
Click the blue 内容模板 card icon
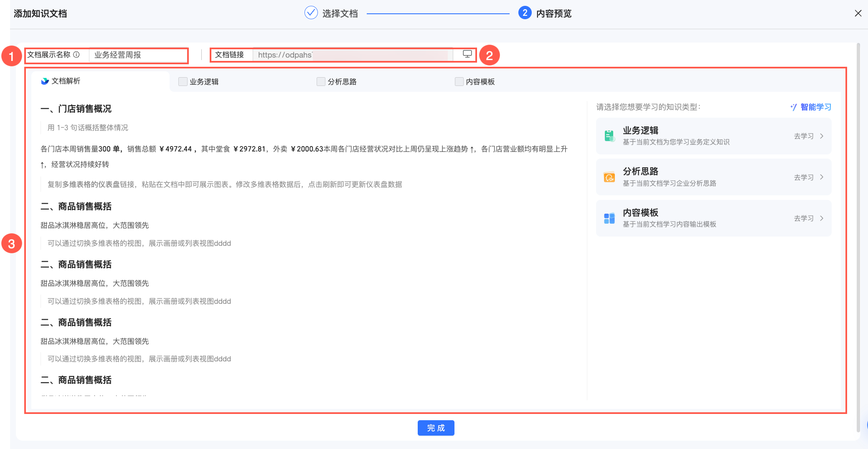[609, 218]
